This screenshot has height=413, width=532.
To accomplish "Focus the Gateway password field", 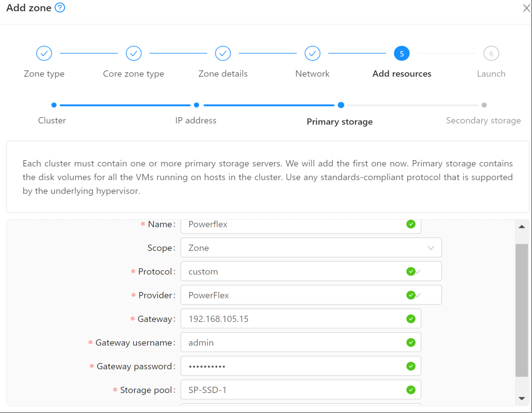I will coord(301,366).
